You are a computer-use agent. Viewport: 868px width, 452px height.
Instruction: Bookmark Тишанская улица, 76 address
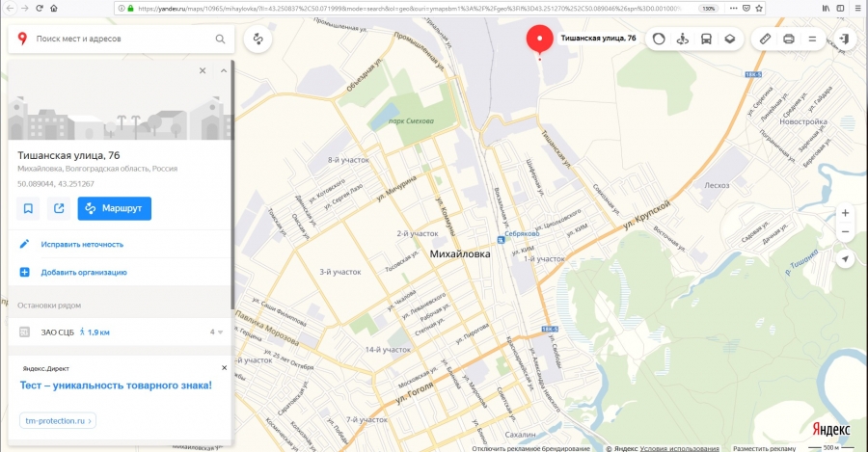pos(28,208)
